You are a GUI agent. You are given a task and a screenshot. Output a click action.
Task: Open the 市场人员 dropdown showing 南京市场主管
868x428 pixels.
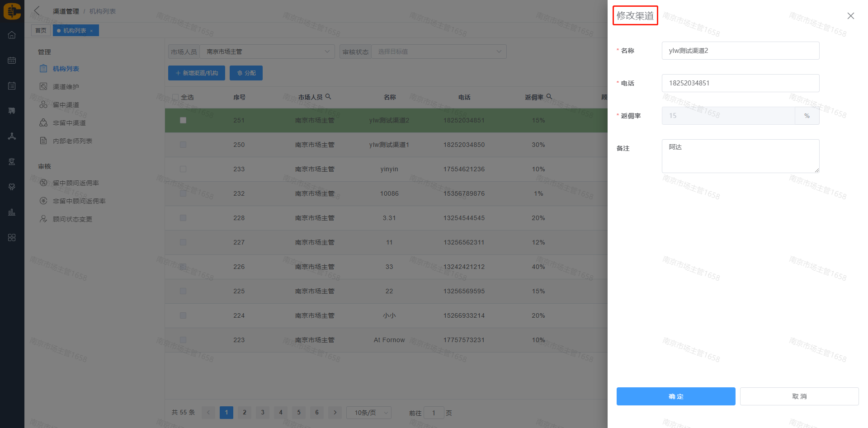tap(267, 52)
